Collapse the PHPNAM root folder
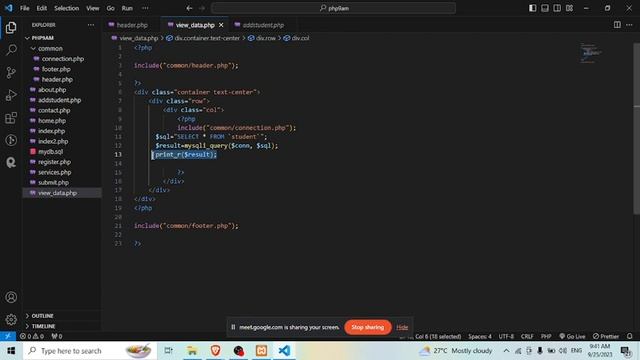 (42, 38)
